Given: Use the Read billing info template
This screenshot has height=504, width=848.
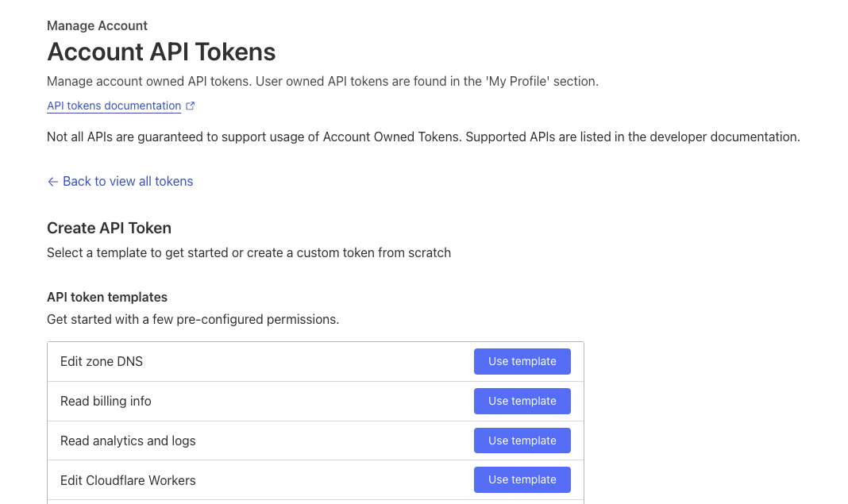Looking at the screenshot, I should pos(522,401).
